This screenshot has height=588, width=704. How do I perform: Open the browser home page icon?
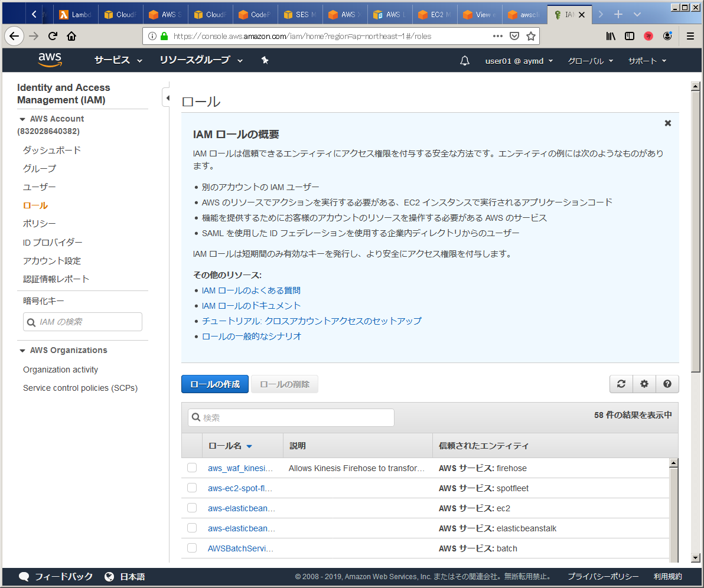pyautogui.click(x=71, y=36)
